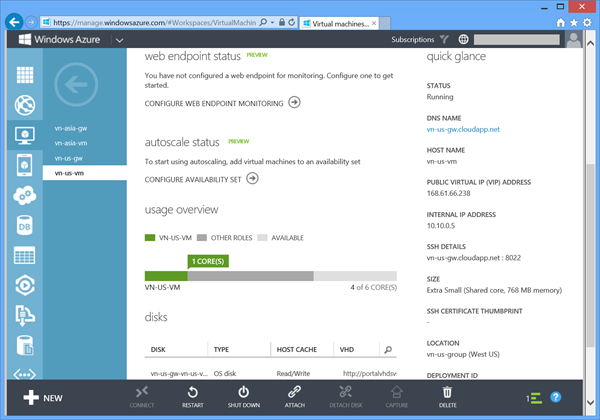Viewport: 600px width, 420px height.
Task: Click the browser back button
Action: click(x=14, y=22)
